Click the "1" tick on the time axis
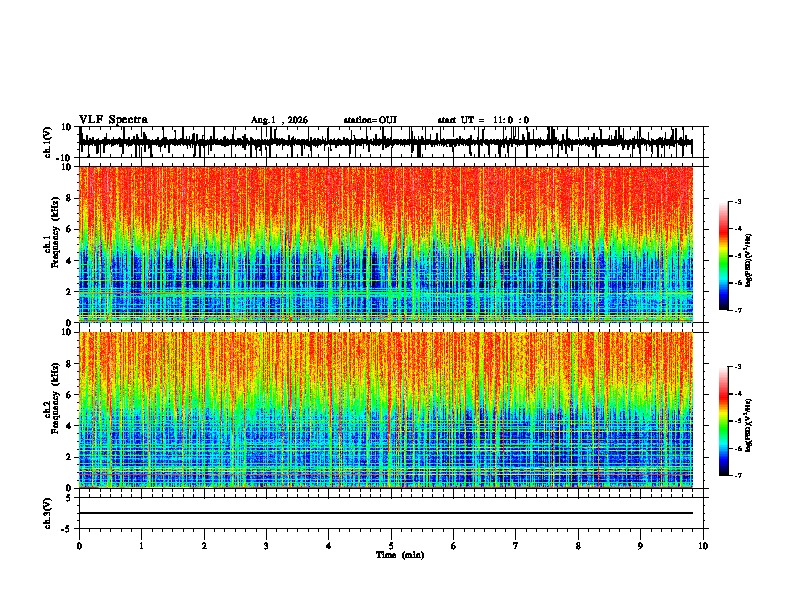 141,546
